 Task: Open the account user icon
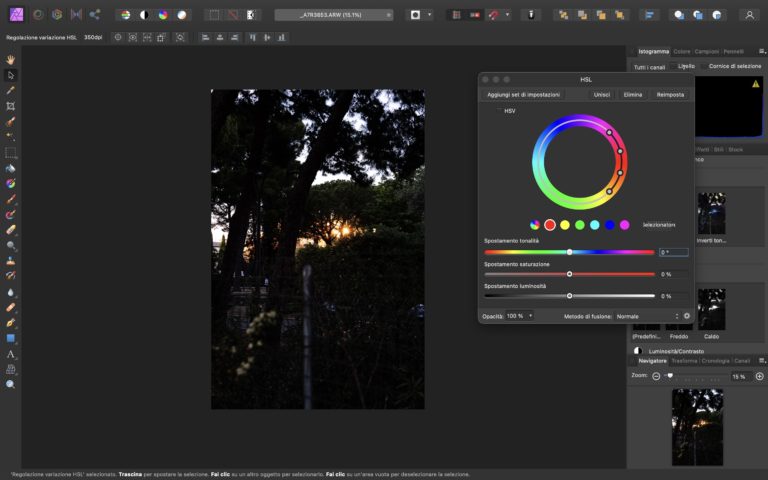749,15
